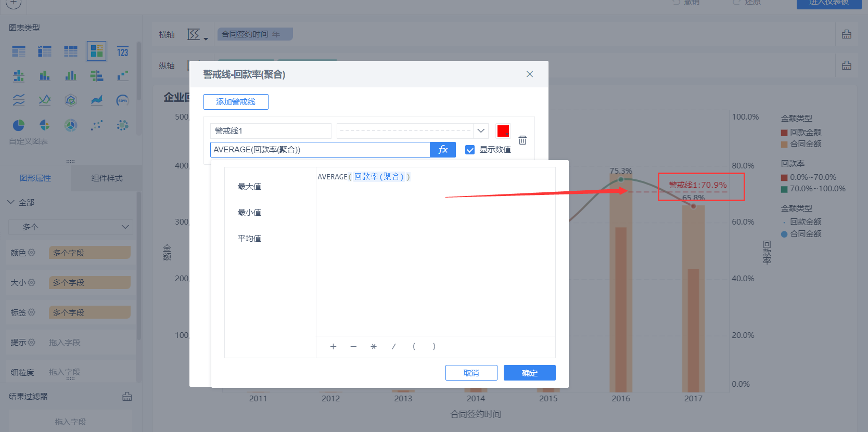Viewport: 868px width, 432px height.
Task: Select the radar chart type icon
Action: (x=71, y=100)
